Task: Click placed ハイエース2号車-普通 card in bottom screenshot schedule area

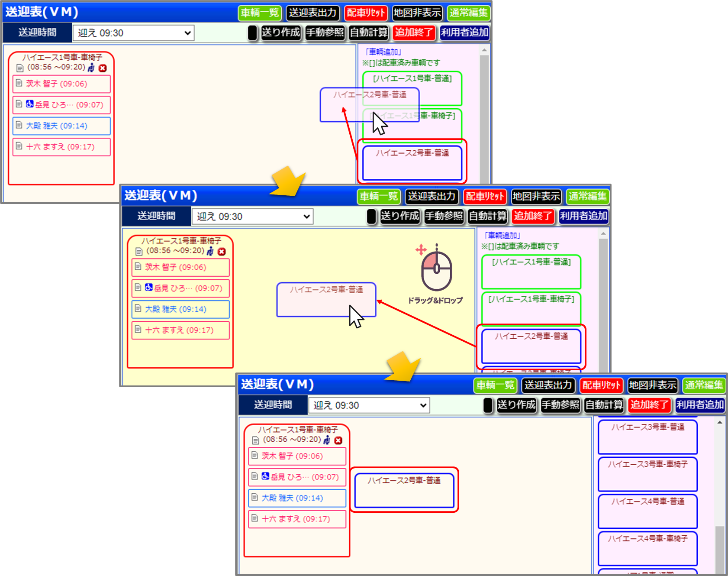Action: [x=404, y=490]
